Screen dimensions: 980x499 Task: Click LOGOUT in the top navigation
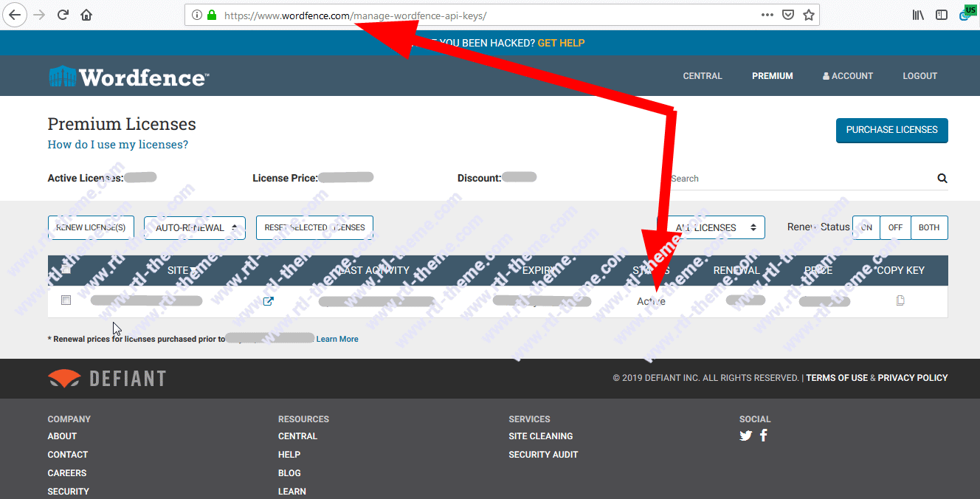[x=920, y=76]
